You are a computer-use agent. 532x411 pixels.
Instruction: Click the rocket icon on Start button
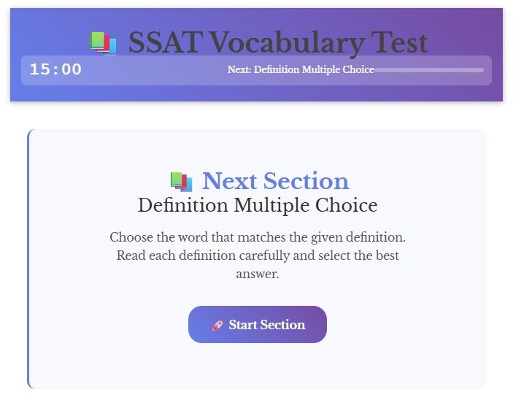point(217,325)
